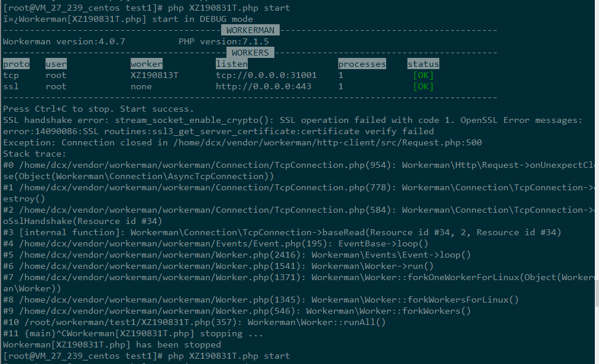Image resolution: width=599 pixels, height=364 pixels.
Task: Click the tcp://0.0.0.0:31001 listen address
Action: pos(266,75)
